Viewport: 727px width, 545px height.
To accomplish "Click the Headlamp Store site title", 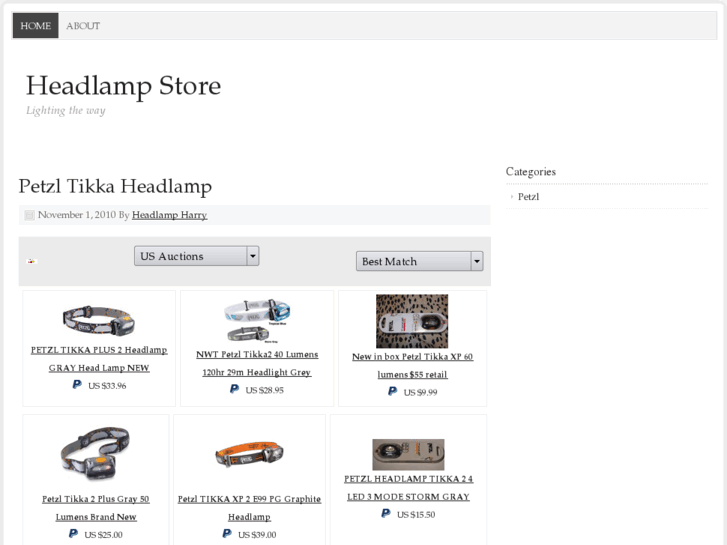I will (x=123, y=86).
